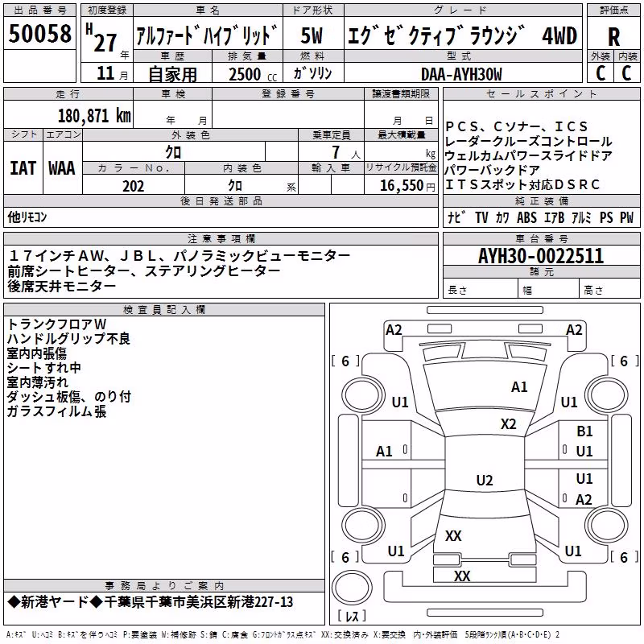Click the spare tire レス circle
This screenshot has height=644, width=644.
pyautogui.click(x=352, y=588)
